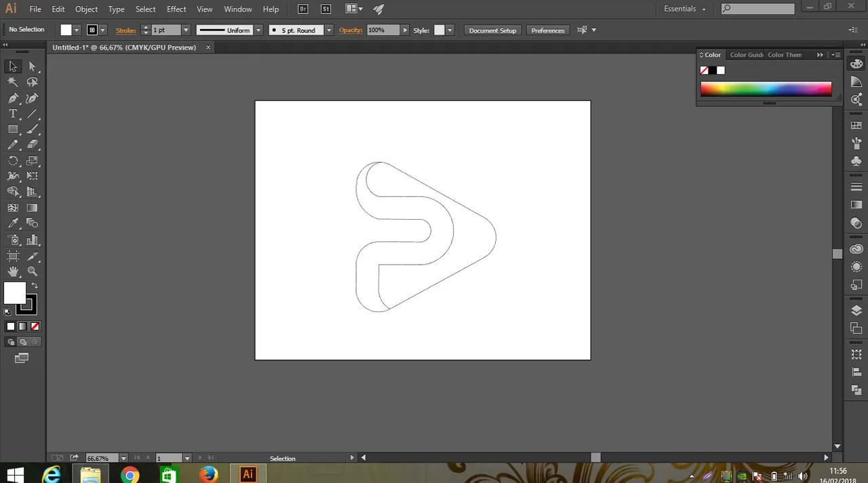Image resolution: width=868 pixels, height=483 pixels.
Task: Select the Rectangle tool
Action: click(x=13, y=130)
